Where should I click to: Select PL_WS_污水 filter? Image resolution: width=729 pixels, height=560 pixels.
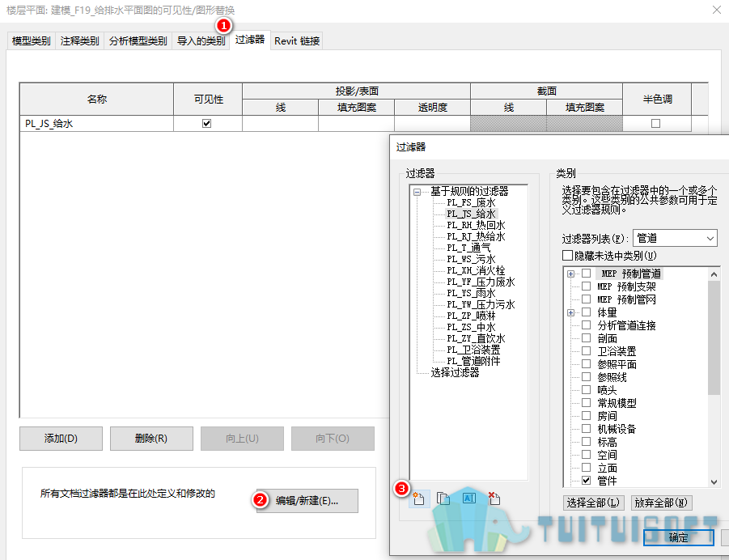(x=471, y=259)
